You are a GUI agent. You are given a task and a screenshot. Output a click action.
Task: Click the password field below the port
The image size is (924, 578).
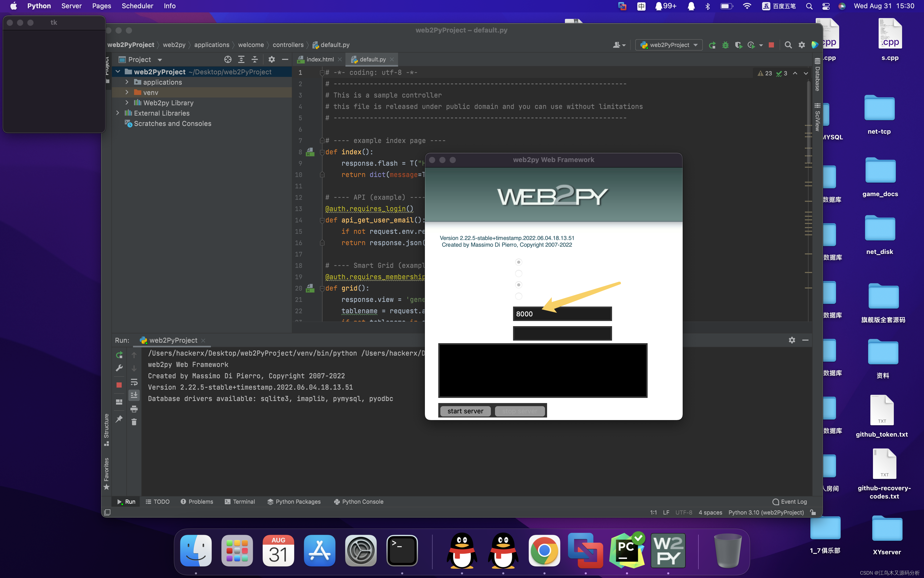coord(562,333)
